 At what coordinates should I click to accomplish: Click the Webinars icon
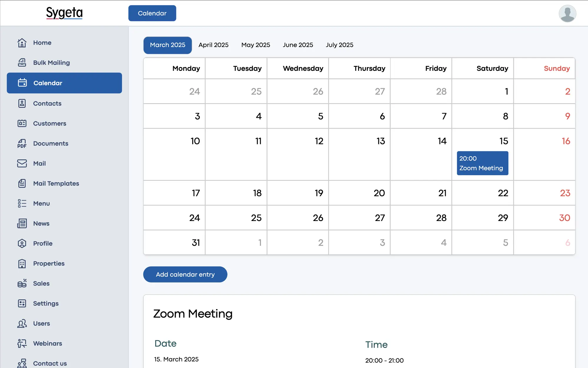[x=22, y=343]
